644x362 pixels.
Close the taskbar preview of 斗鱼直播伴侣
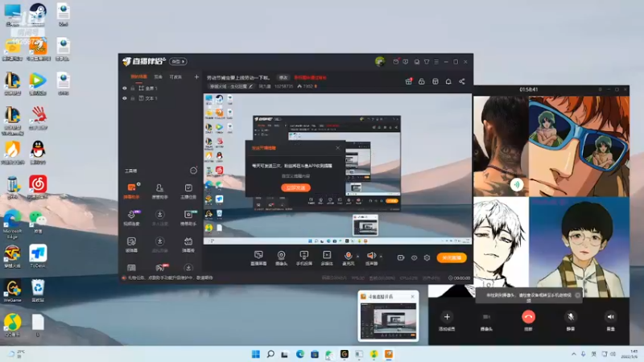[x=412, y=296]
